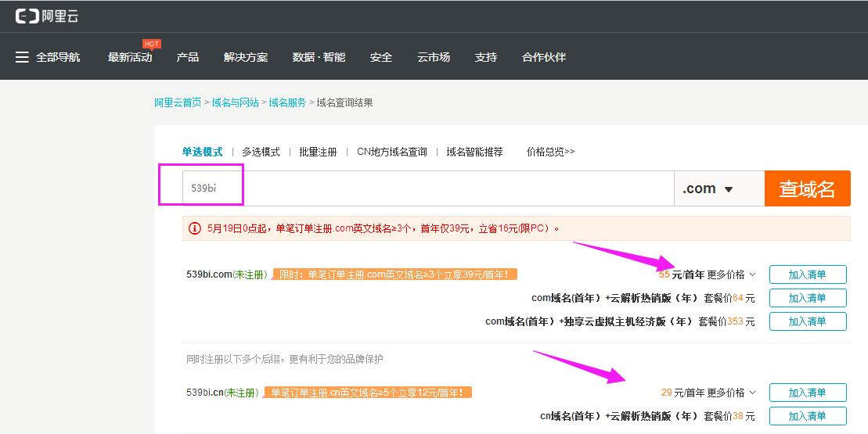This screenshot has height=434, width=868.
Task: Add com域名+独享云虚拟主机 353元 package to list
Action: pyautogui.click(x=808, y=321)
